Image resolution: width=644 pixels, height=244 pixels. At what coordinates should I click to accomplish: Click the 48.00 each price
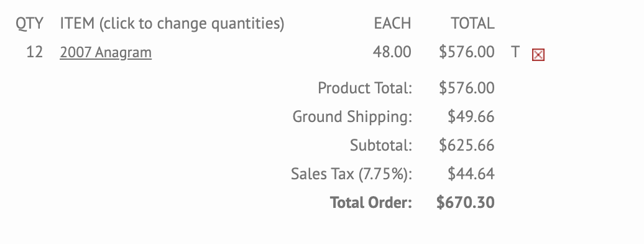(392, 52)
